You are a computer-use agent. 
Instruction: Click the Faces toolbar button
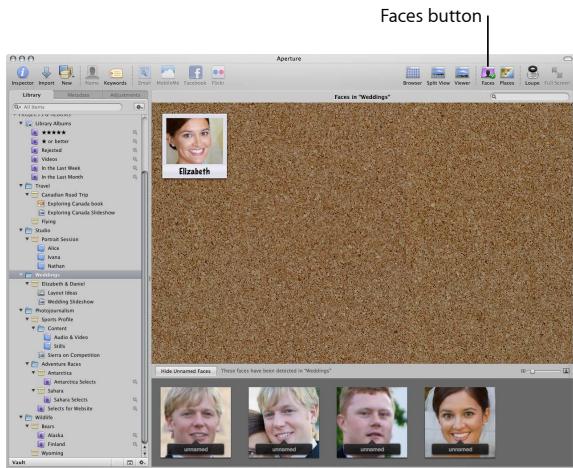[x=488, y=76]
